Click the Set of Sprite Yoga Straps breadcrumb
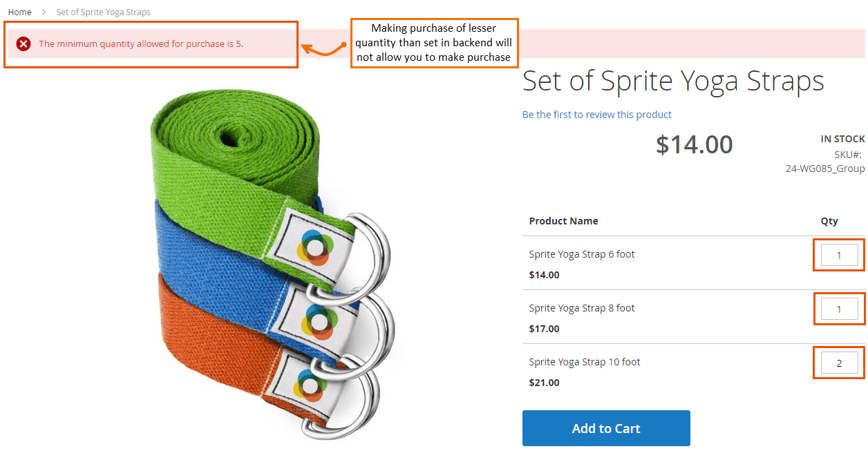This screenshot has height=451, width=868. tap(103, 12)
